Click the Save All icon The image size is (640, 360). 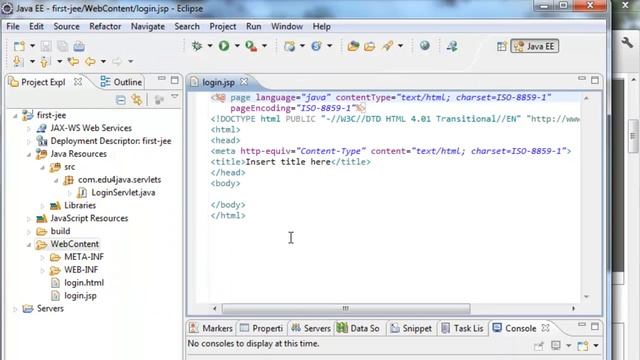[62, 46]
